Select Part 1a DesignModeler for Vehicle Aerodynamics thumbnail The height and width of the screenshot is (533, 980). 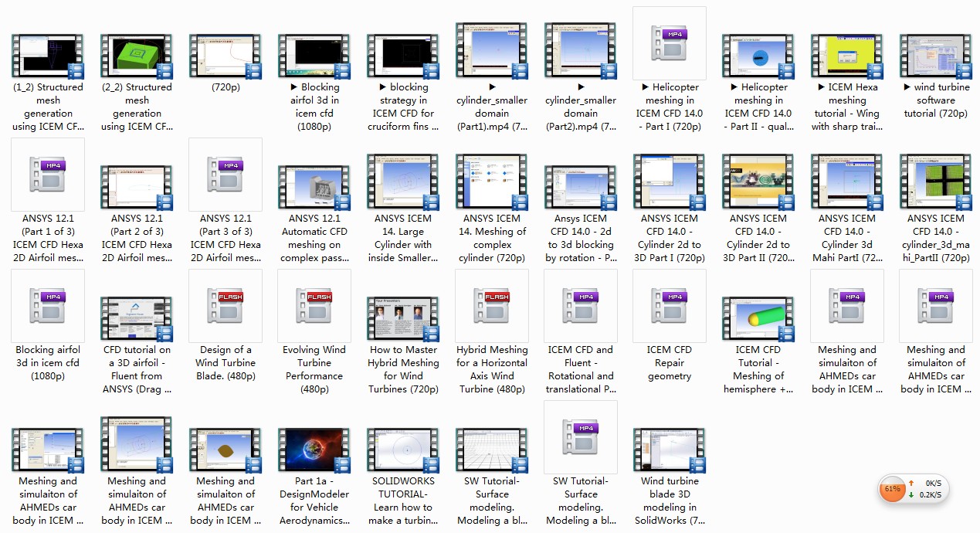pyautogui.click(x=314, y=450)
